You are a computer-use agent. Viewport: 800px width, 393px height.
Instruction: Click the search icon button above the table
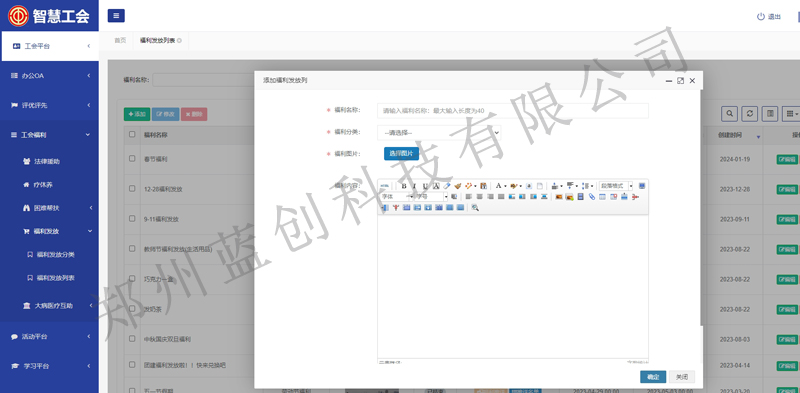pos(730,113)
